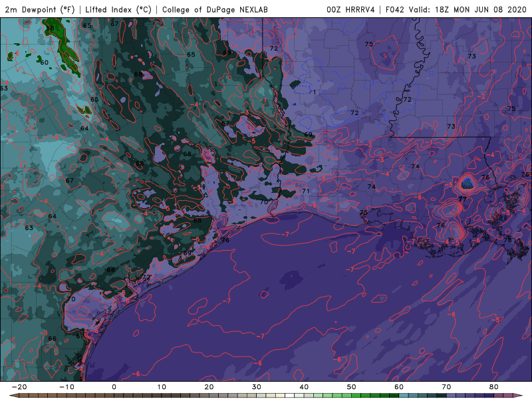Click the right arrow end of the color bar

pyautogui.click(x=519, y=396)
